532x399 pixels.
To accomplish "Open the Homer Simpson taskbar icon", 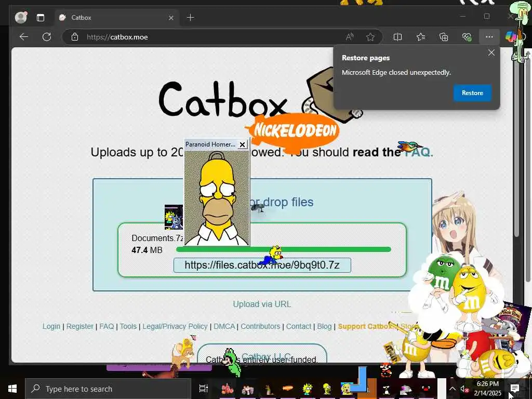I will pyautogui.click(x=327, y=389).
